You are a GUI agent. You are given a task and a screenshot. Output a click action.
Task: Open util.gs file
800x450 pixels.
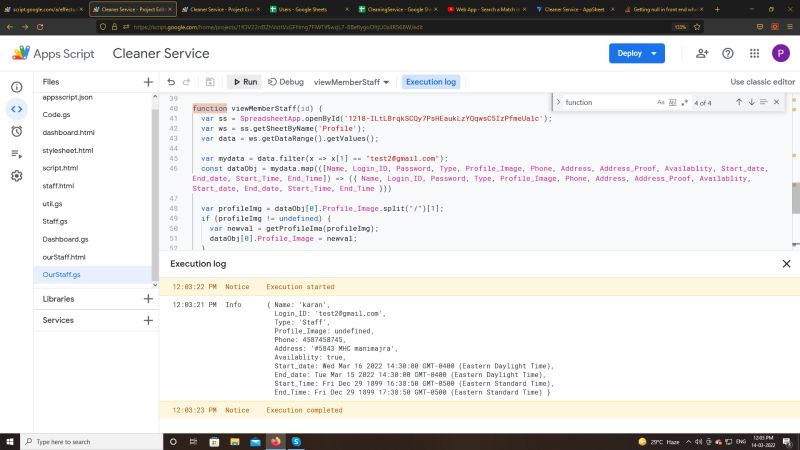tap(53, 204)
